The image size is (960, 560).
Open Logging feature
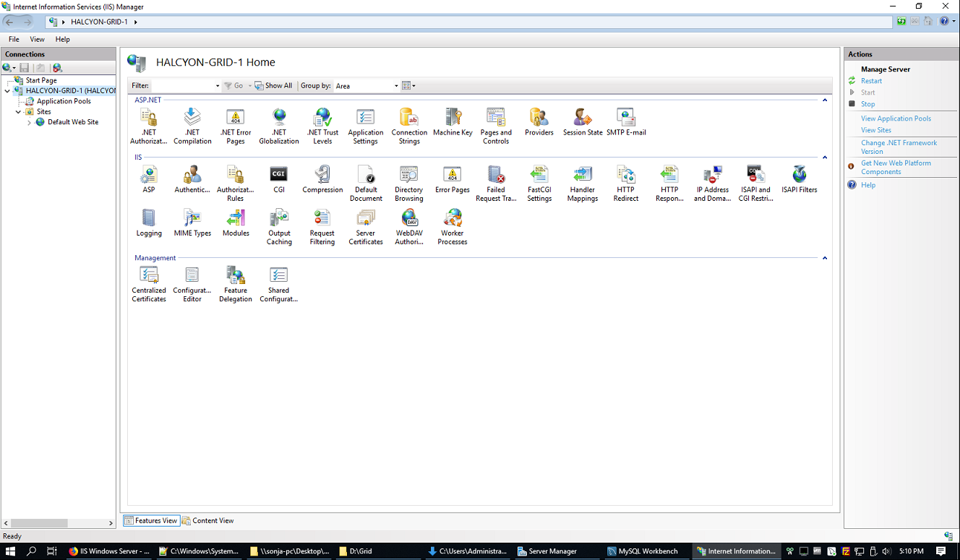pyautogui.click(x=149, y=223)
